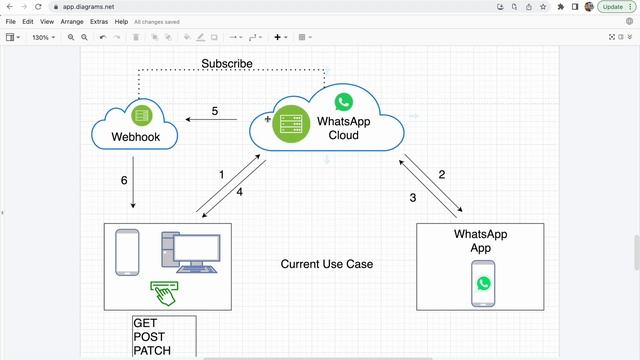640x360 pixels.
Task: Open the 130% zoom level dropdown
Action: tap(43, 37)
